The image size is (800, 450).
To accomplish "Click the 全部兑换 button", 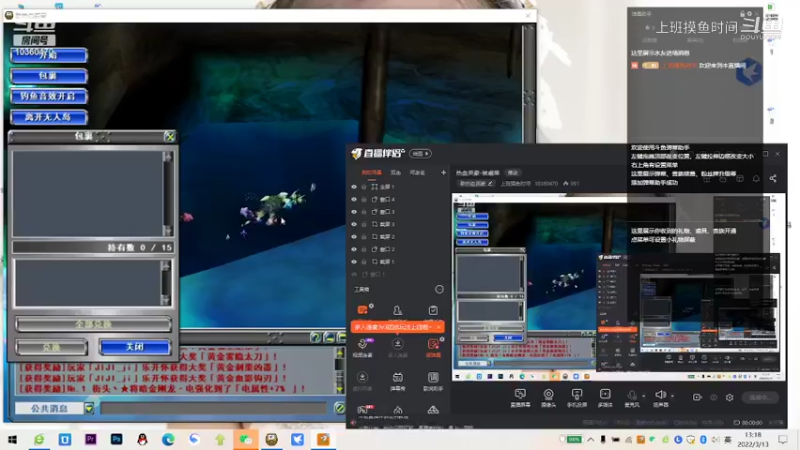I will (x=93, y=324).
